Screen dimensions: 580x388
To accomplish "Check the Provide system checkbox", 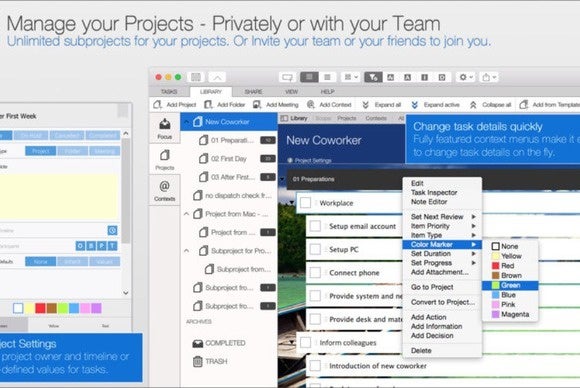I will click(x=315, y=296).
